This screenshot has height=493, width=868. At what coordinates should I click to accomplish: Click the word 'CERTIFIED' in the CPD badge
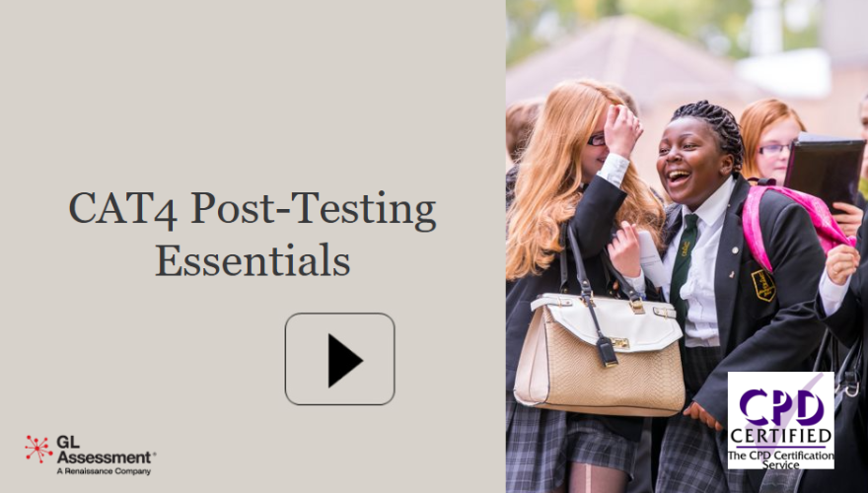click(x=780, y=436)
